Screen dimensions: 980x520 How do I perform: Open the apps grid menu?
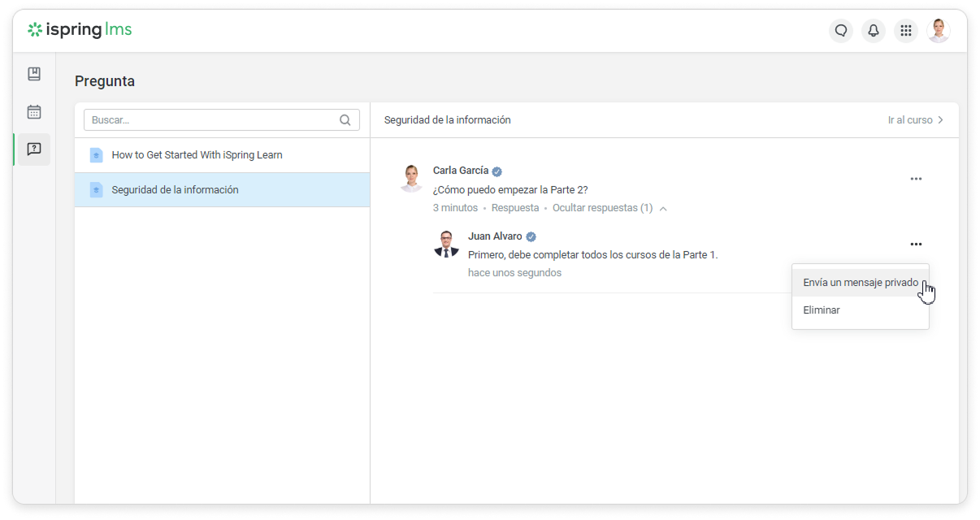906,31
